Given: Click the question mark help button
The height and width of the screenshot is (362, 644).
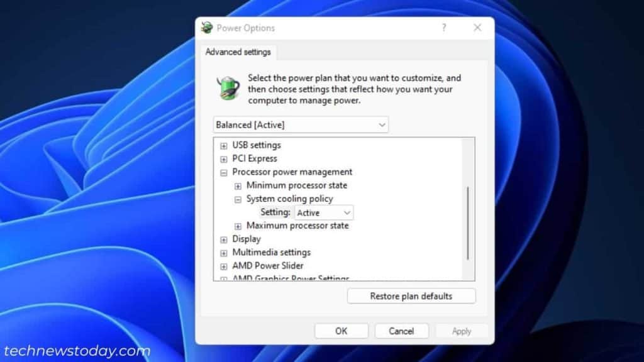Looking at the screenshot, I should coord(444,28).
